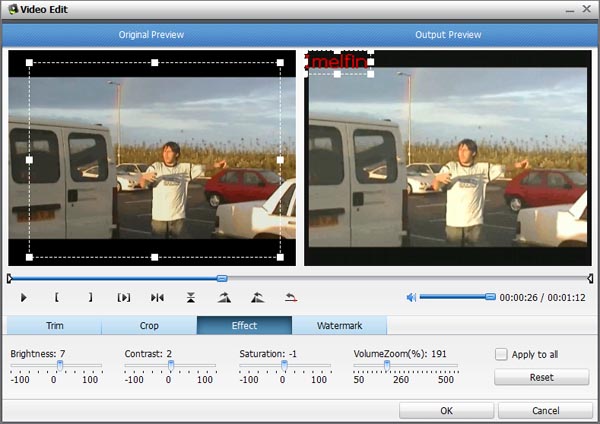The height and width of the screenshot is (424, 600).
Task: Click the play selected segment icon
Action: pos(124,297)
